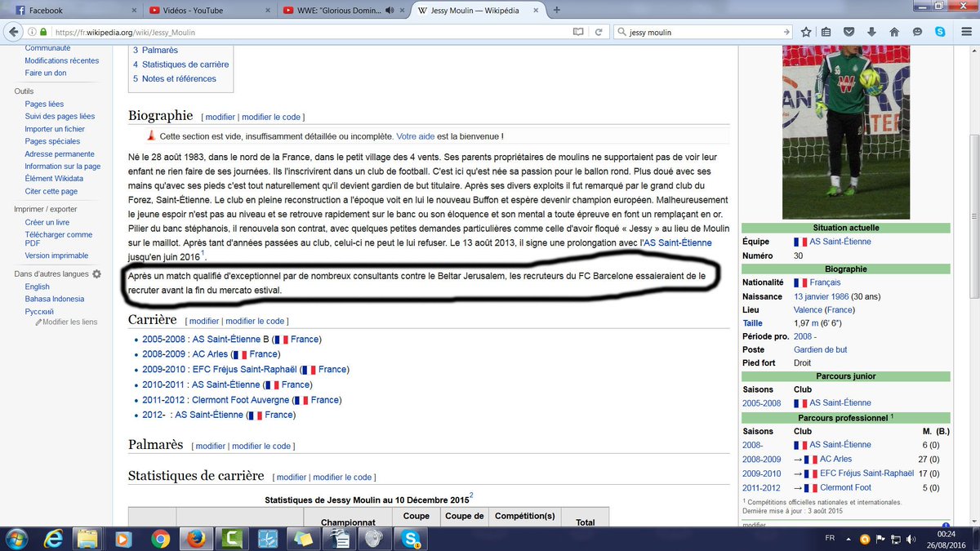Save page to Pocket
The height and width of the screenshot is (551, 980).
[x=850, y=32]
